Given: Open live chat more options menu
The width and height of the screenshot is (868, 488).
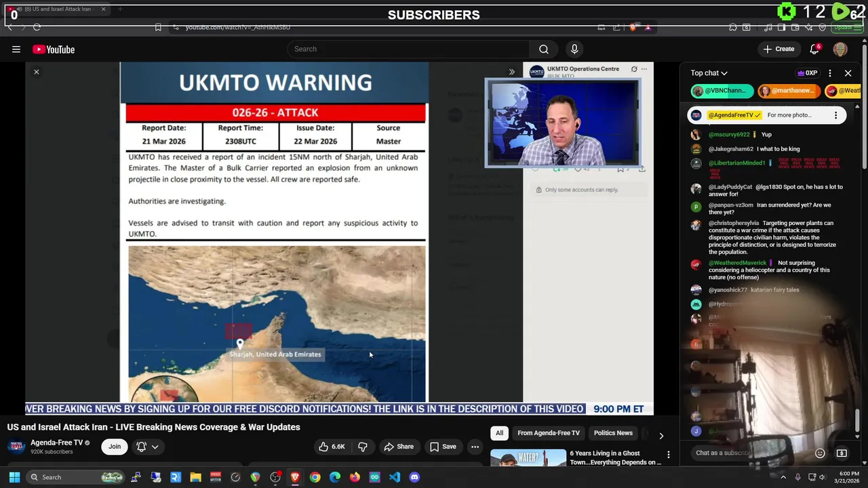Looking at the screenshot, I should 830,73.
